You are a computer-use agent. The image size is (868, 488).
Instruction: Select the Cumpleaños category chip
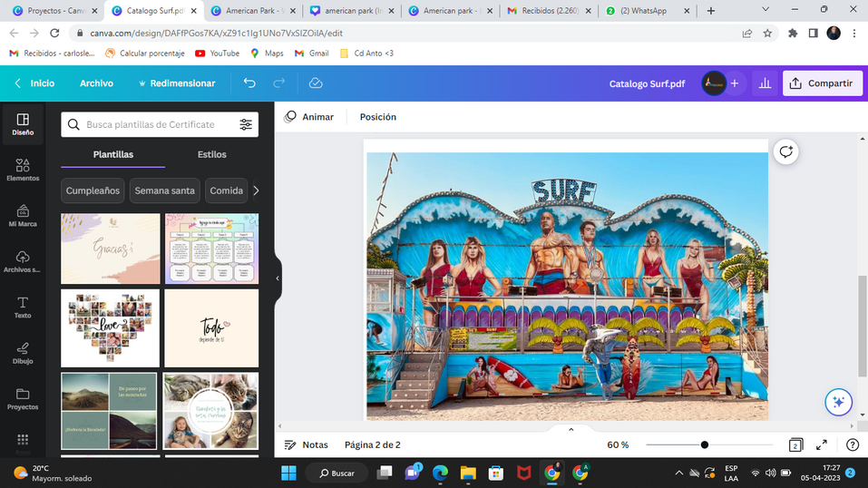tap(93, 190)
